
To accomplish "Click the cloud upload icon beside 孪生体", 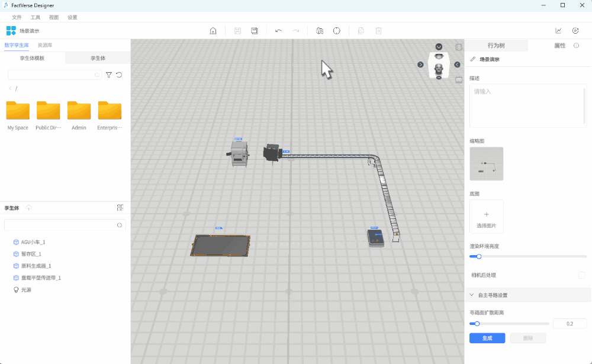I will (29, 208).
